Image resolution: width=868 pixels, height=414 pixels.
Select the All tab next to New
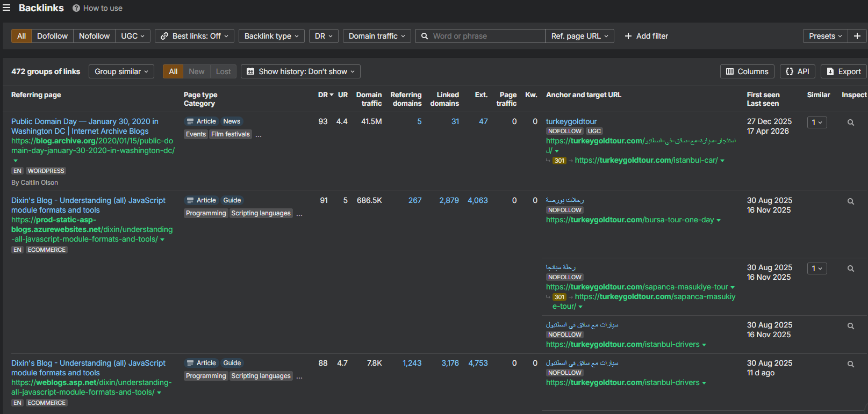point(173,71)
